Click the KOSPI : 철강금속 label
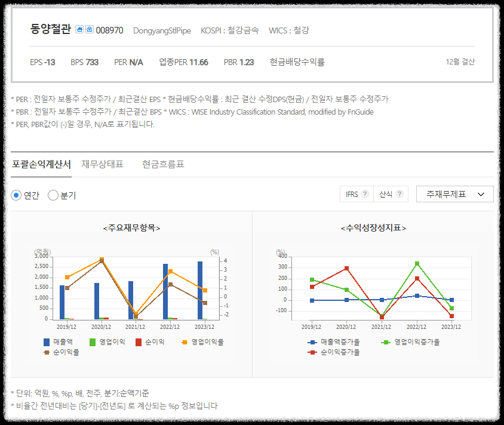The image size is (504, 425). pos(230,30)
